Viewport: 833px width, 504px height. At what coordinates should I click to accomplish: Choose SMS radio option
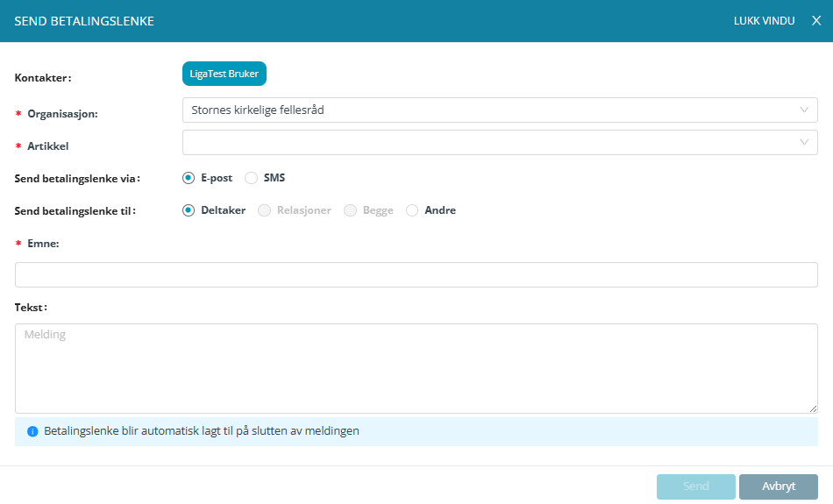(251, 178)
